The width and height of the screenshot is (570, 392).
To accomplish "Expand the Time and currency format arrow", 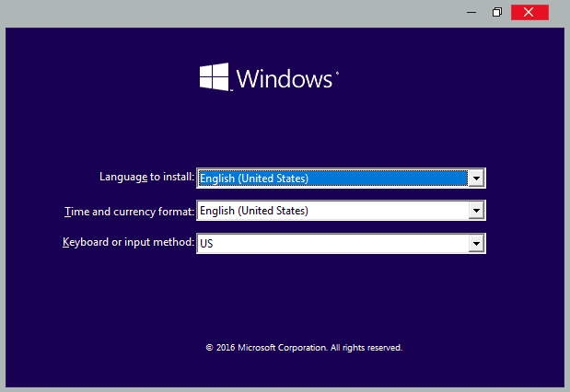I will click(476, 211).
